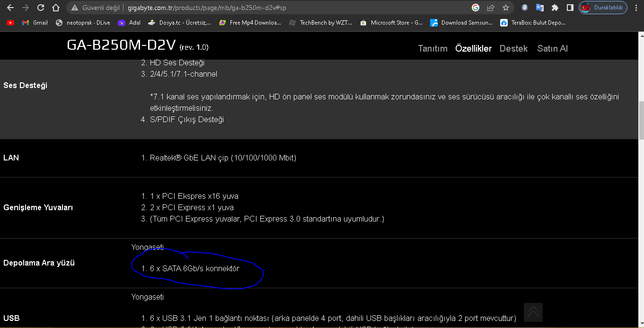Click '2 x PCI Express x1 yuva' text

pos(192,207)
